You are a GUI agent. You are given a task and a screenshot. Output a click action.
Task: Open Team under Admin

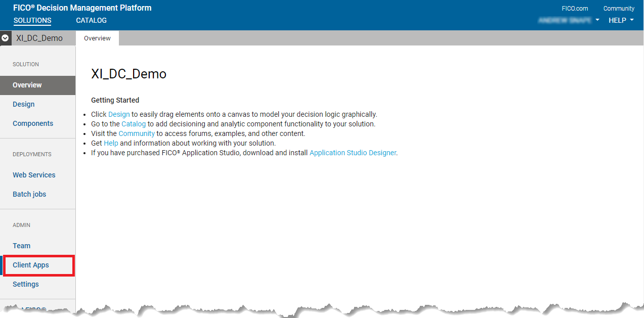coord(22,246)
